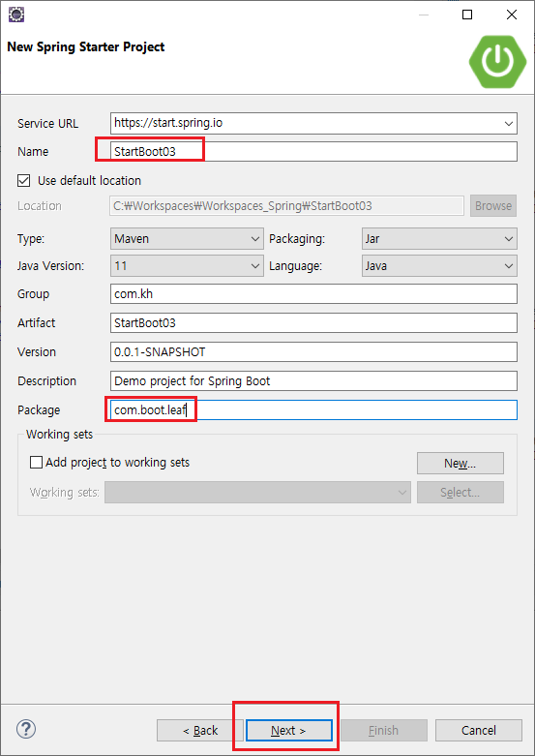Image resolution: width=535 pixels, height=756 pixels.
Task: Click the Eclipse icon in title bar
Action: coord(16,14)
